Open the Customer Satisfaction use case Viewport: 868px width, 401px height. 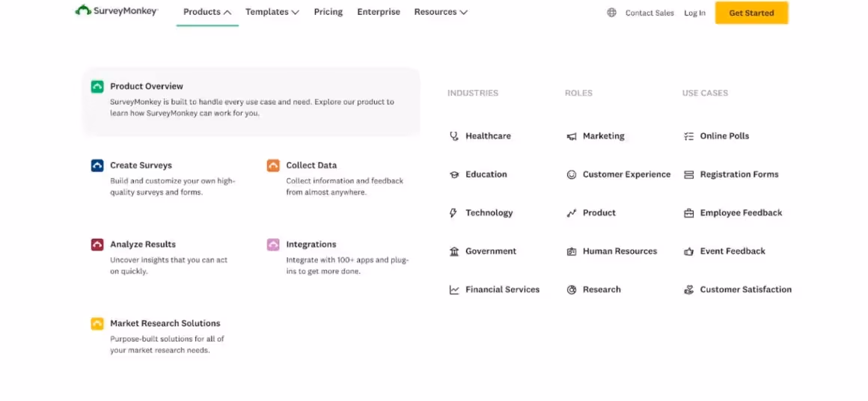pyautogui.click(x=746, y=290)
